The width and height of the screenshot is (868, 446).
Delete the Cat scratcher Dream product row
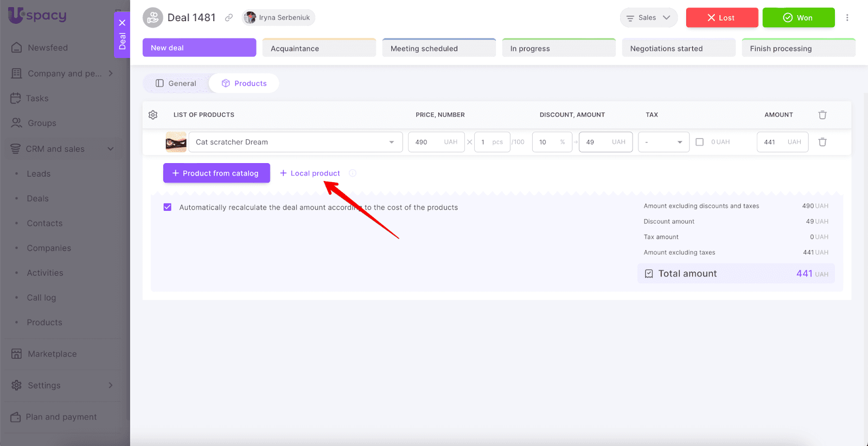click(x=822, y=142)
